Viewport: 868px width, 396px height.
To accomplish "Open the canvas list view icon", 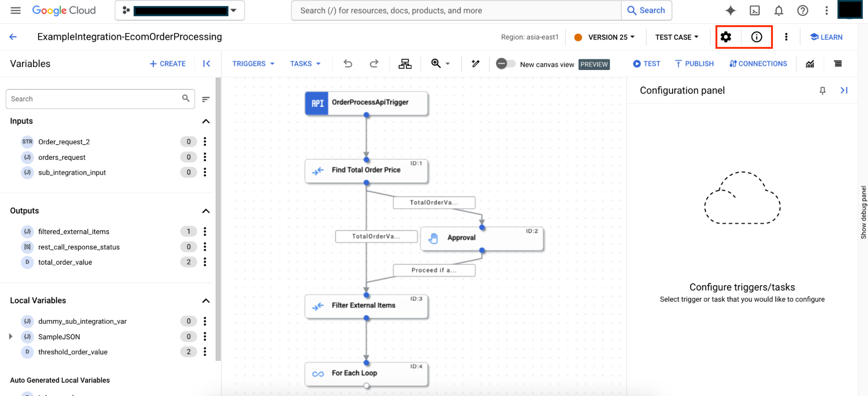I will tap(838, 63).
